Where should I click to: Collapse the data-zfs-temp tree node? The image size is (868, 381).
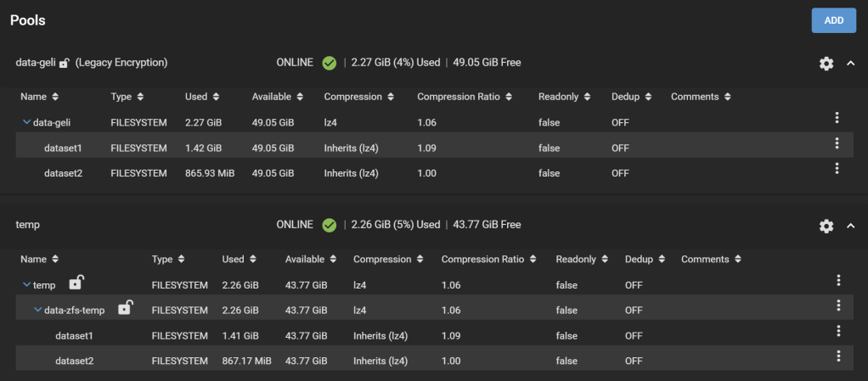37,311
